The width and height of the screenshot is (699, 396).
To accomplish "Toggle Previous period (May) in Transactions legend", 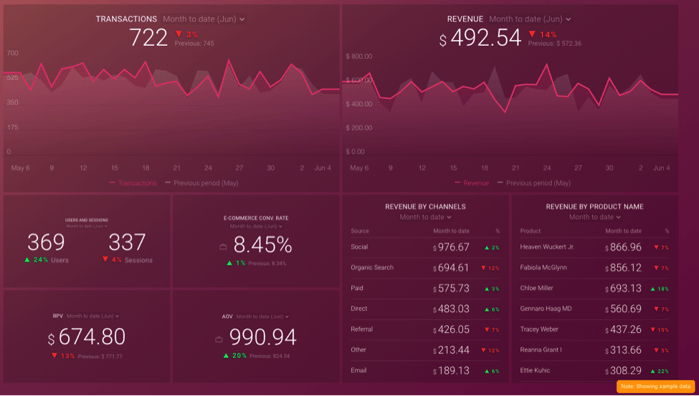I will [x=201, y=183].
